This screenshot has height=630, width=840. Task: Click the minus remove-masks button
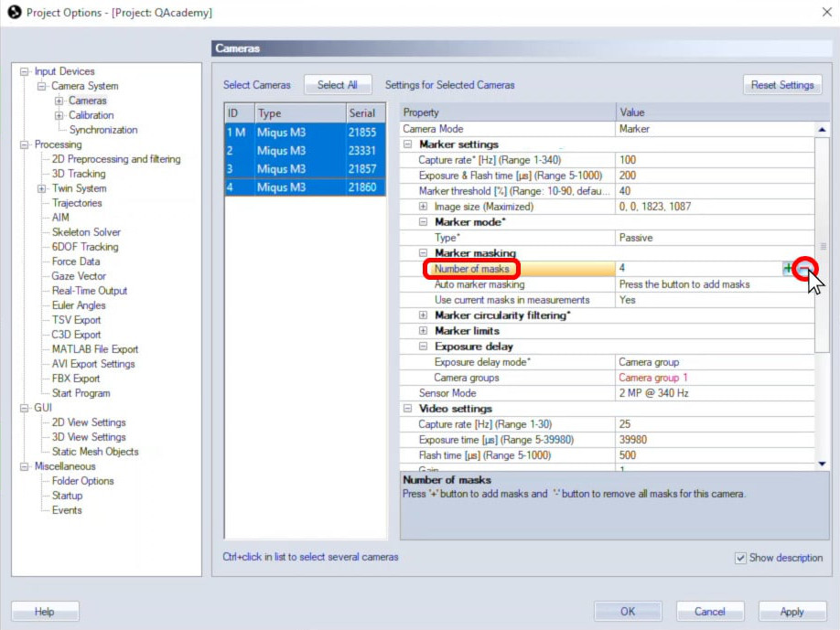803,269
